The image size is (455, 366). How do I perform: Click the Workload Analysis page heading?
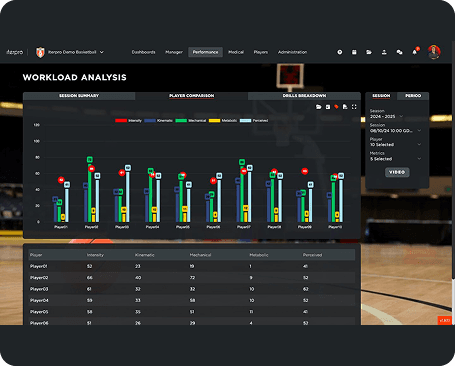pyautogui.click(x=75, y=77)
